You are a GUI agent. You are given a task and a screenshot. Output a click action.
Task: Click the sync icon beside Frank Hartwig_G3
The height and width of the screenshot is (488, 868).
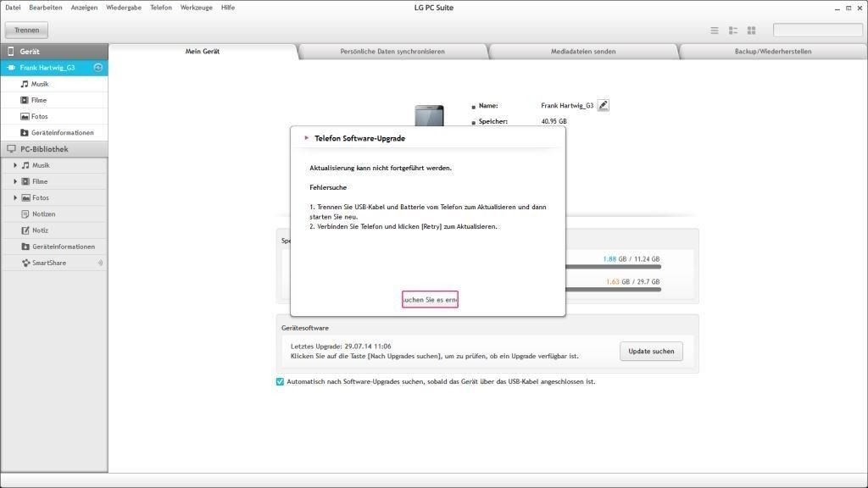98,68
